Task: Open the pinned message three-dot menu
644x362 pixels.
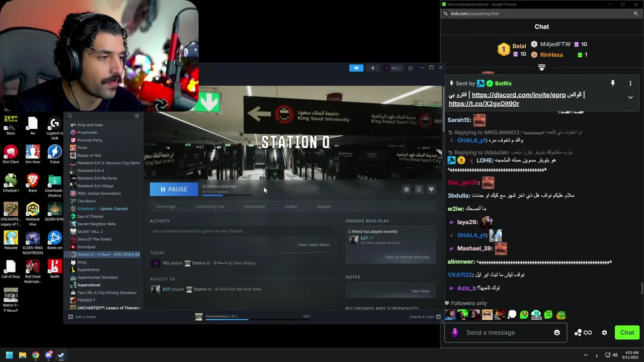Action: pos(630,83)
